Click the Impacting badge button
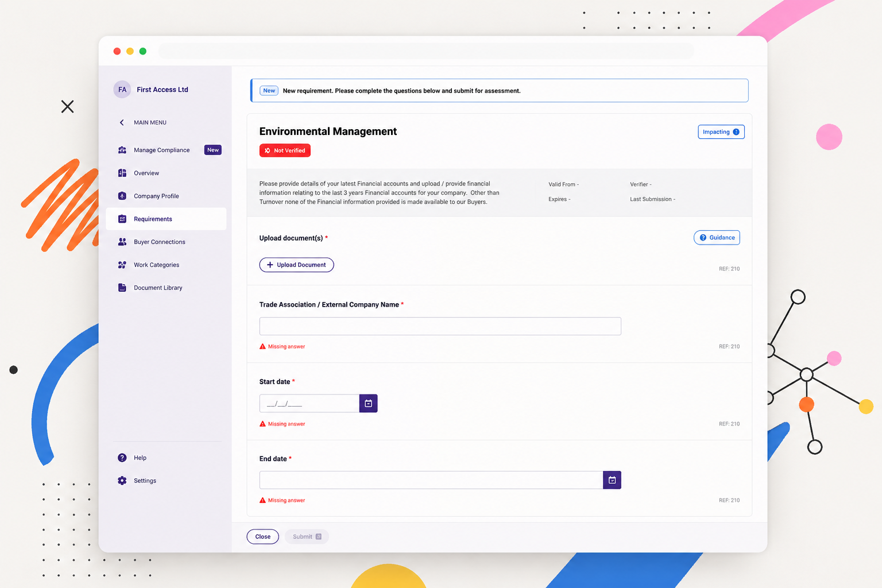The image size is (882, 588). pyautogui.click(x=721, y=132)
